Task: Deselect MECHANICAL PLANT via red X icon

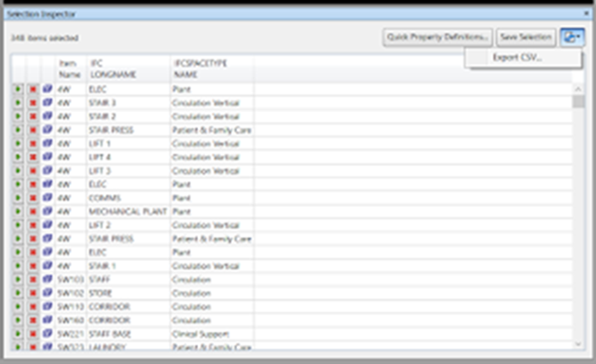Action: [33, 212]
